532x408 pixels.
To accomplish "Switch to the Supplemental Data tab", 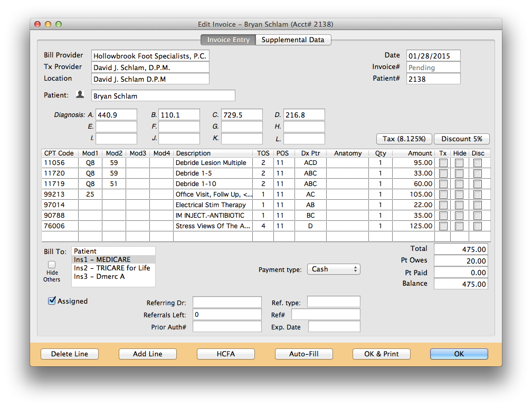I will point(293,40).
